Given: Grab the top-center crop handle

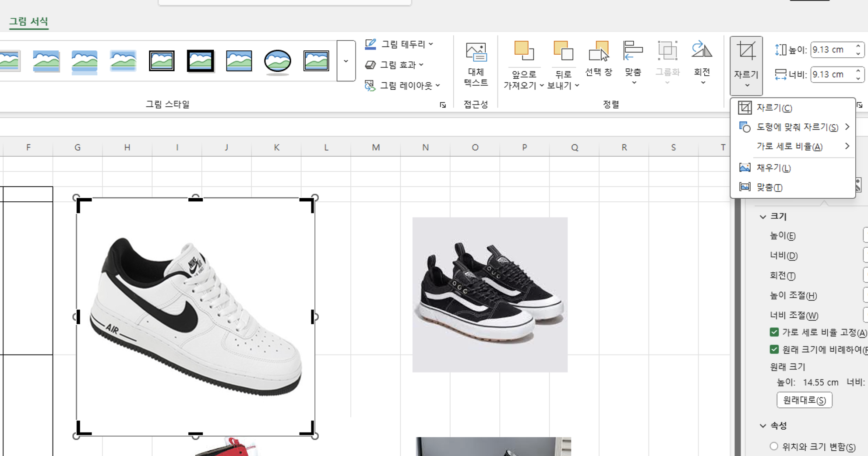Looking at the screenshot, I should pos(195,200).
